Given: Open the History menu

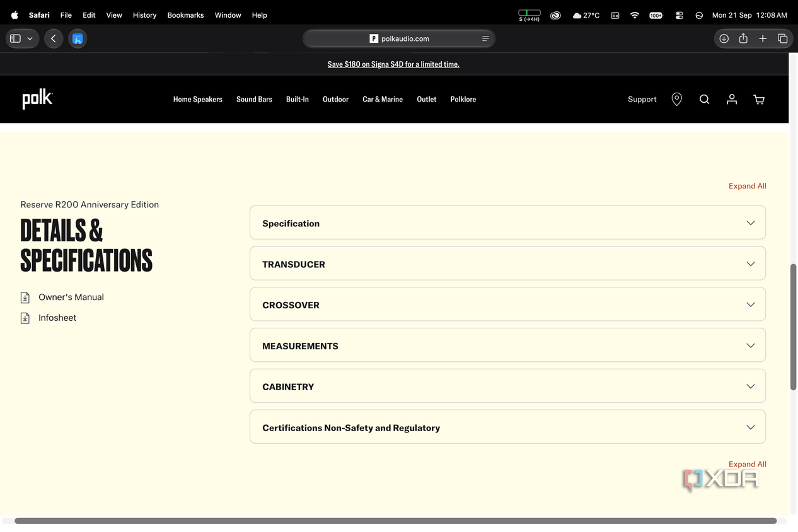Looking at the screenshot, I should click(144, 15).
